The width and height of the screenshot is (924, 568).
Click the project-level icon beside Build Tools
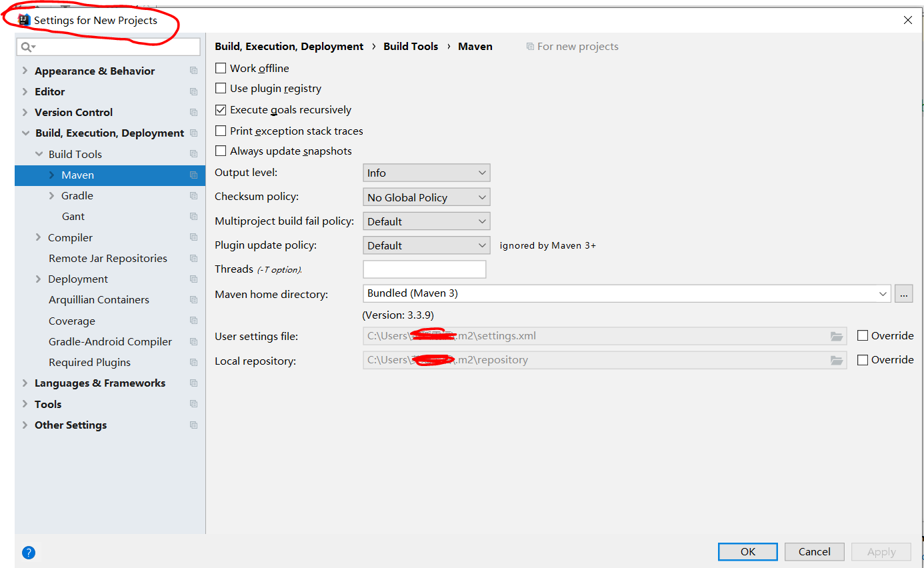coord(193,154)
